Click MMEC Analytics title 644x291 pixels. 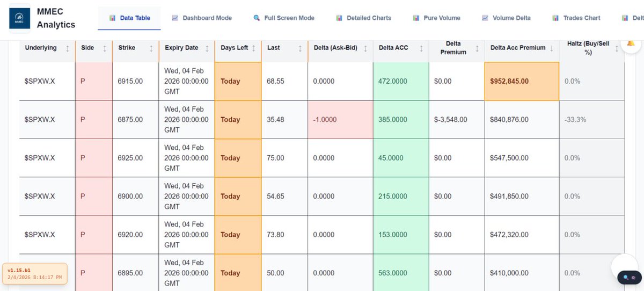[x=56, y=18]
